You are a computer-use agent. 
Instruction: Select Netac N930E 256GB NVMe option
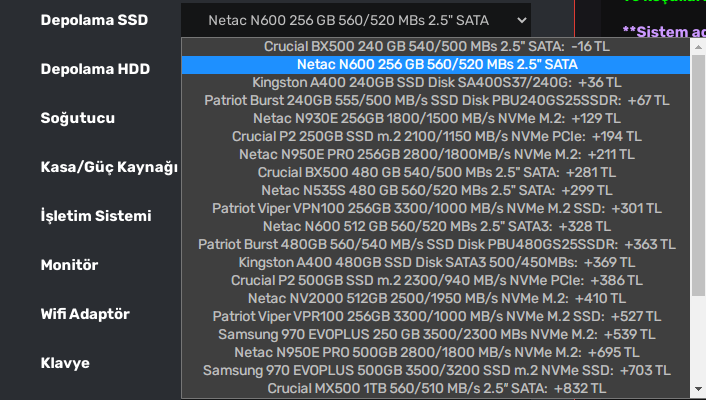tap(437, 118)
